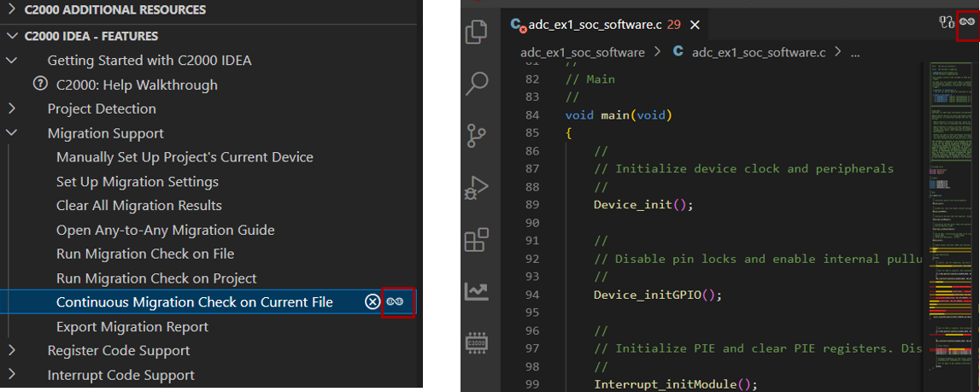The height and width of the screenshot is (392, 980).
Task: Expand the Register Code Support node
Action: (x=12, y=350)
